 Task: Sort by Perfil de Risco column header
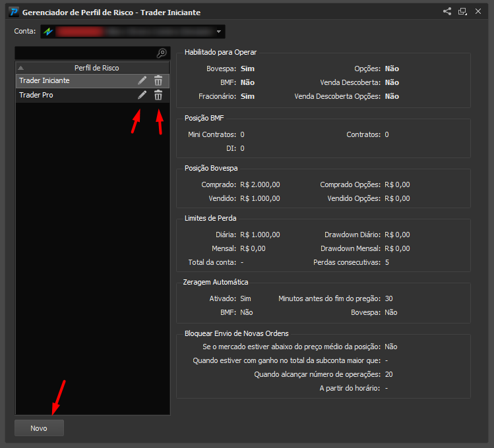(92, 68)
